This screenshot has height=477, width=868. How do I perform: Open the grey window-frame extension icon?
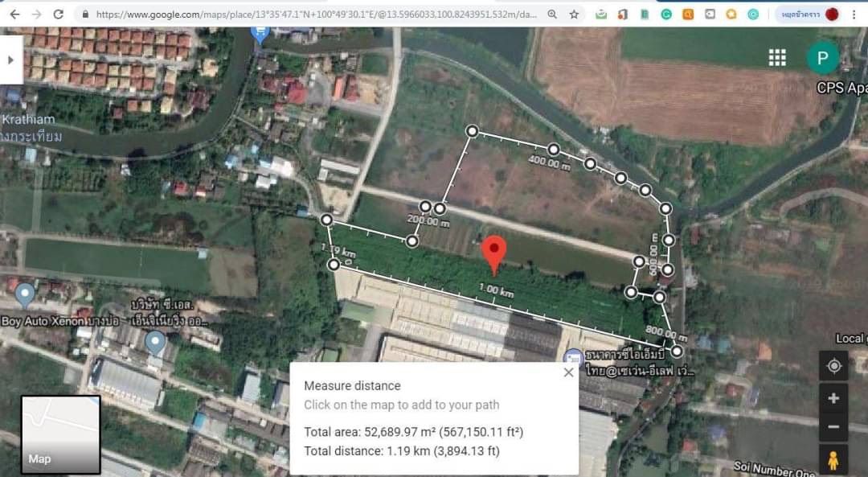[x=710, y=14]
